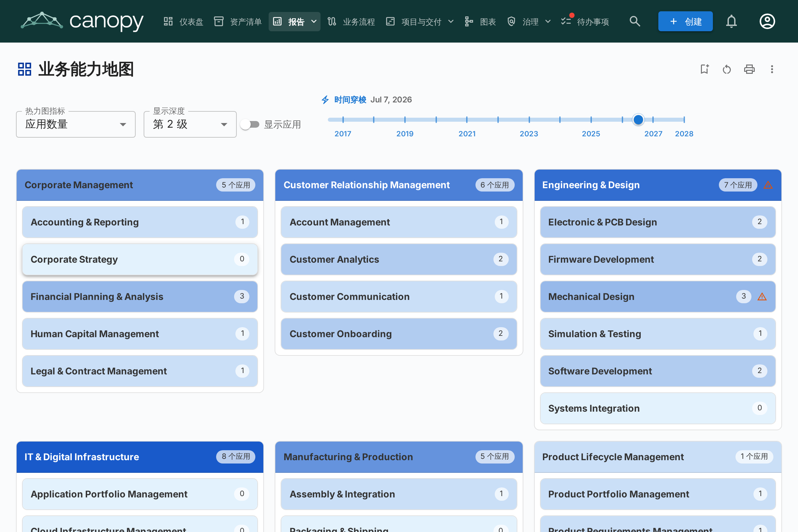Click the time travel lightning icon
The height and width of the screenshot is (532, 798).
pyautogui.click(x=325, y=100)
